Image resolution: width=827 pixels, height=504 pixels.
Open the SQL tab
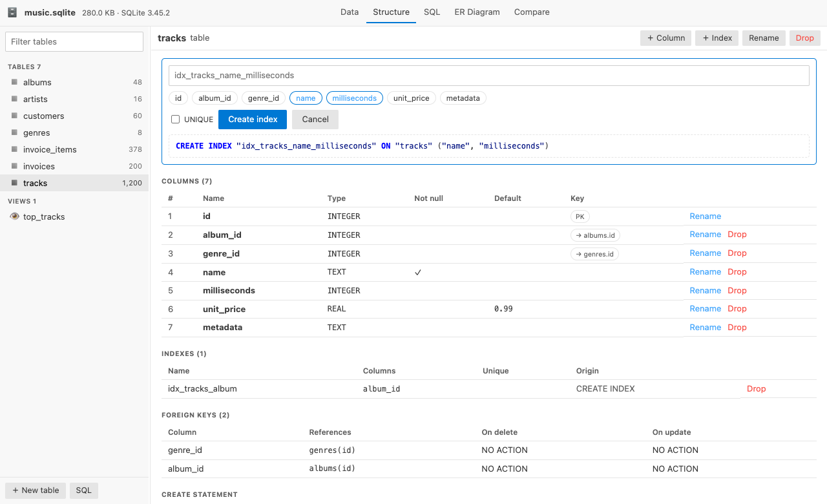(x=432, y=12)
